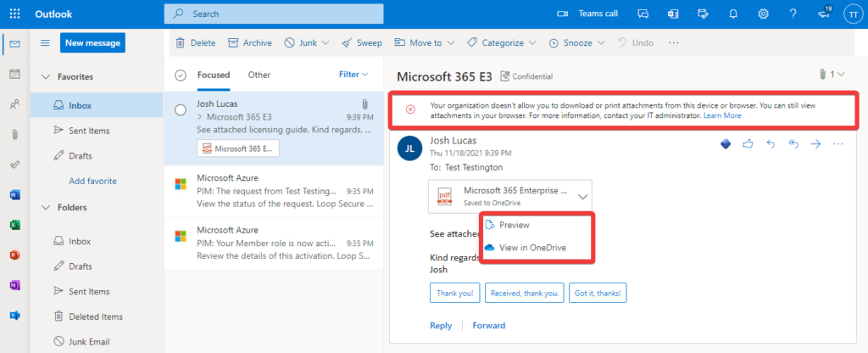This screenshot has width=868, height=353.
Task: Send the Thank you! suggested reply
Action: [455, 293]
